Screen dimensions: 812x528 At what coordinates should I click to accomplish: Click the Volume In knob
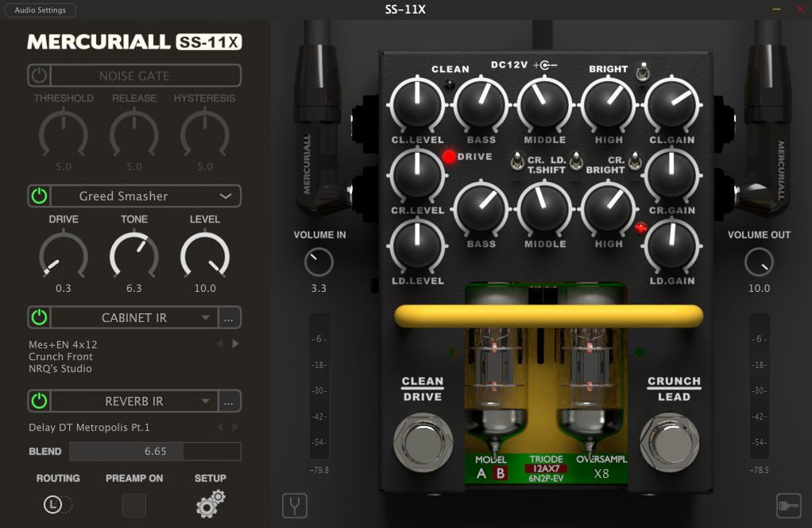(319, 262)
